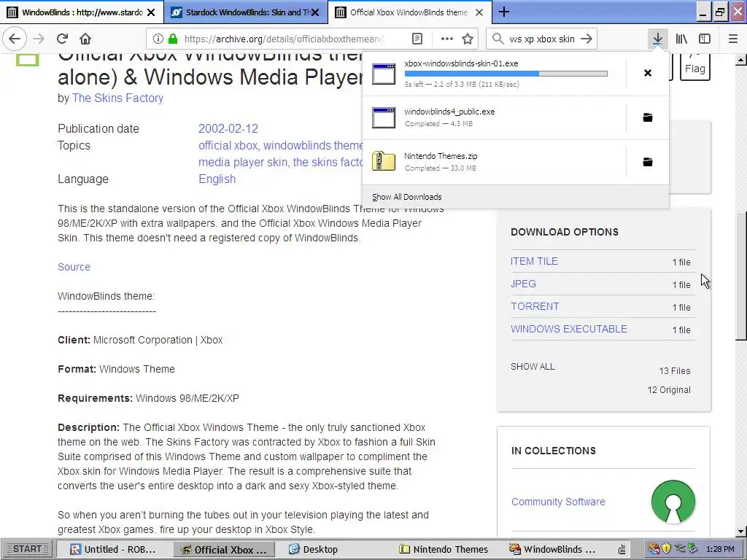Toggle reader view icon in address bar

[x=417, y=39]
